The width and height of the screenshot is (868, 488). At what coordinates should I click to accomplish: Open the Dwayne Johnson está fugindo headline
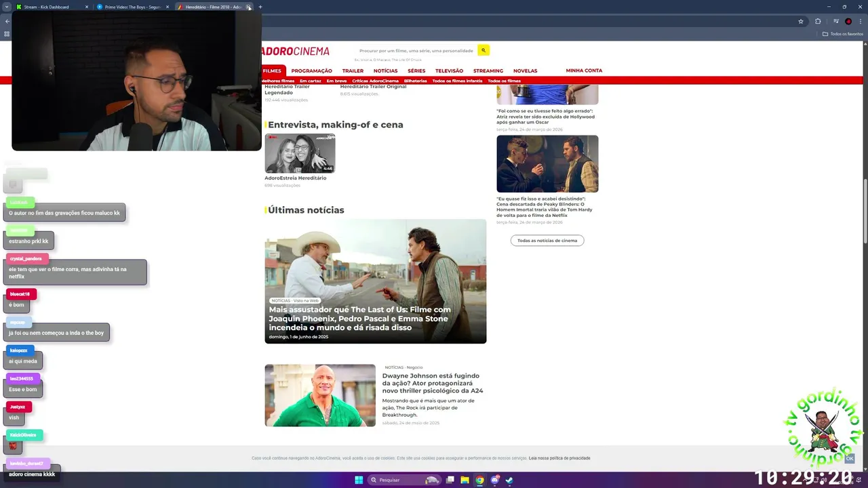[x=433, y=383]
